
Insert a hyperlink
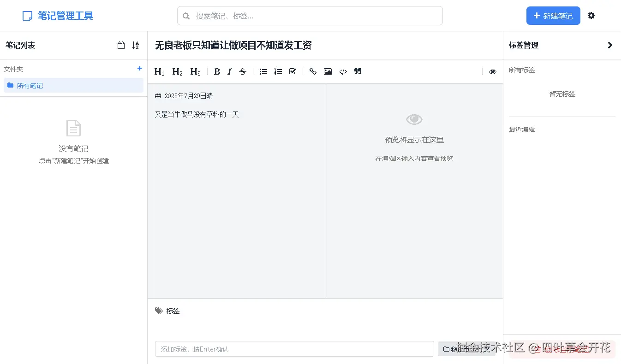[x=313, y=71]
